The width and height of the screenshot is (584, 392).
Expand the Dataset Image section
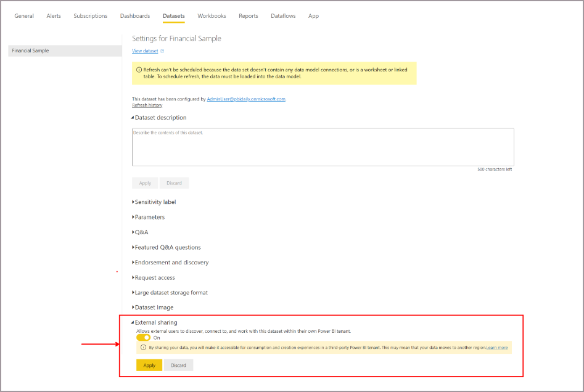(152, 307)
